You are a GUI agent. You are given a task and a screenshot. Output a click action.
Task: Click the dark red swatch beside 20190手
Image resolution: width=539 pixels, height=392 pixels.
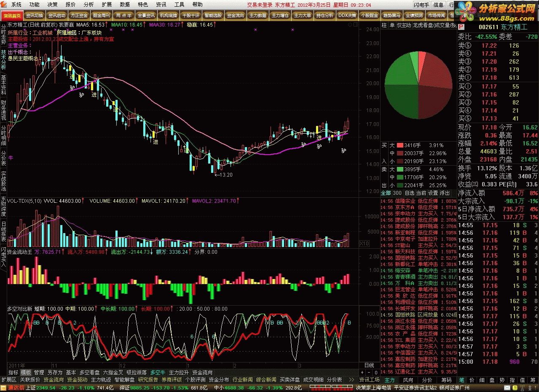(x=400, y=161)
